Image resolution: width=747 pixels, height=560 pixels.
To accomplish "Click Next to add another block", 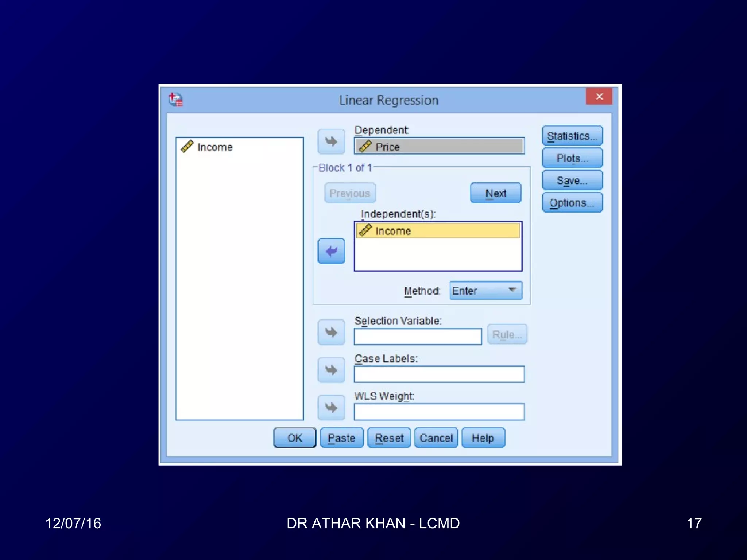I will [x=496, y=193].
